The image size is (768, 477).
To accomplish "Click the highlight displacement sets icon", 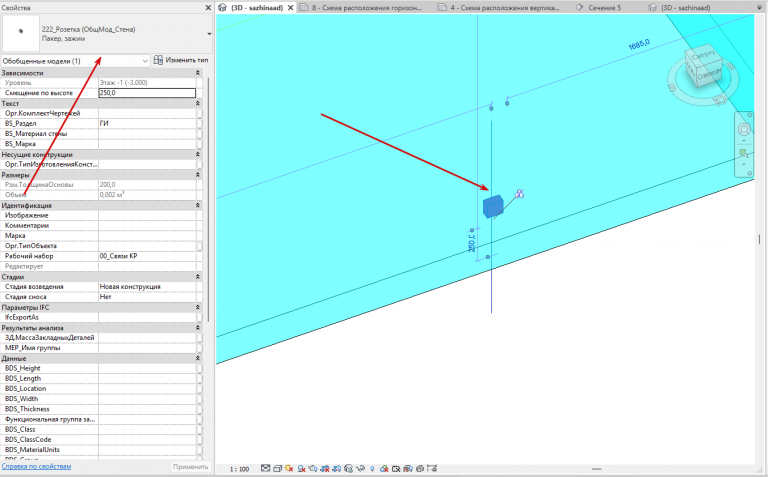I will (420, 469).
